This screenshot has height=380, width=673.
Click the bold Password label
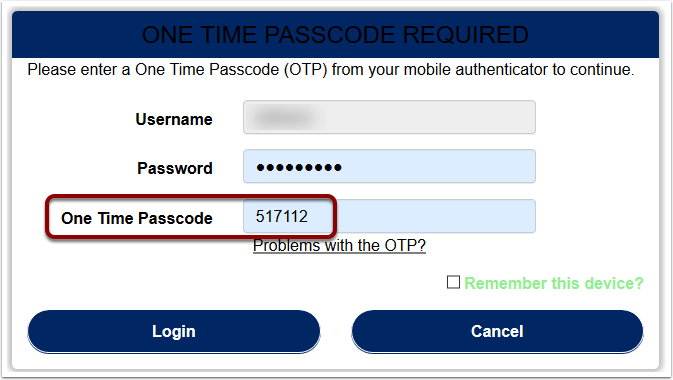coord(175,168)
